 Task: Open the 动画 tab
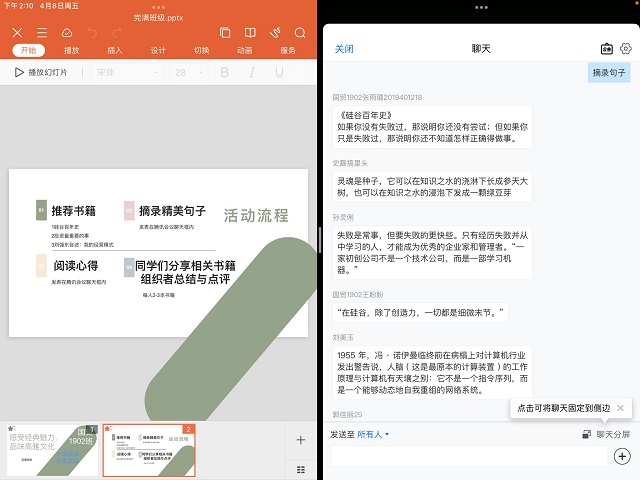tap(244, 50)
